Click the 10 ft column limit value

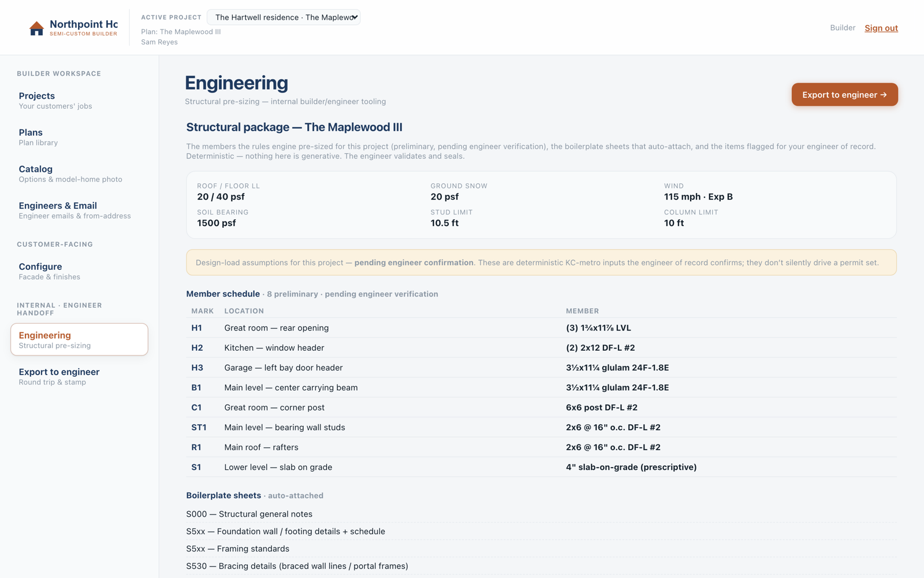(x=674, y=223)
